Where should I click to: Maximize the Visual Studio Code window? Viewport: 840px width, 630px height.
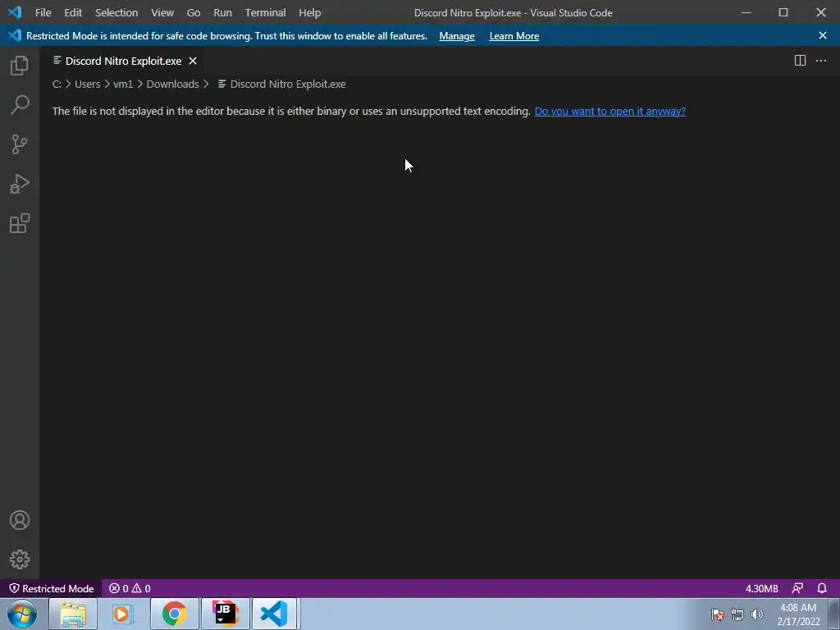[x=783, y=12]
